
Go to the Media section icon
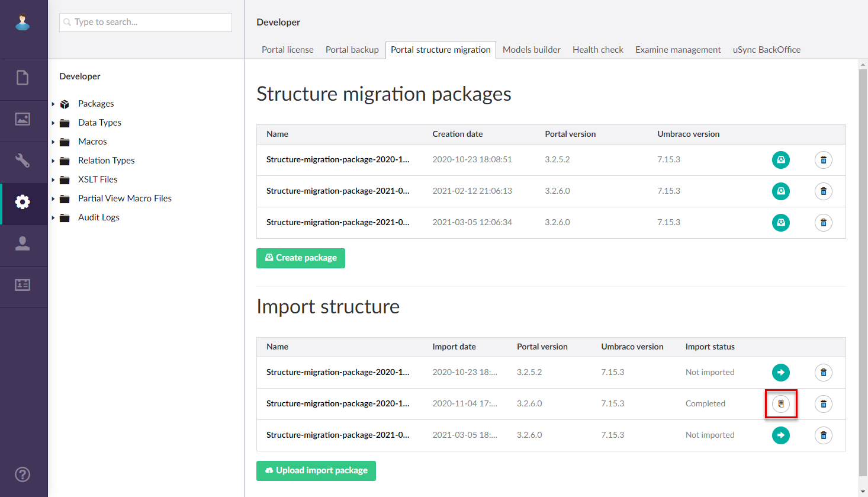click(22, 119)
